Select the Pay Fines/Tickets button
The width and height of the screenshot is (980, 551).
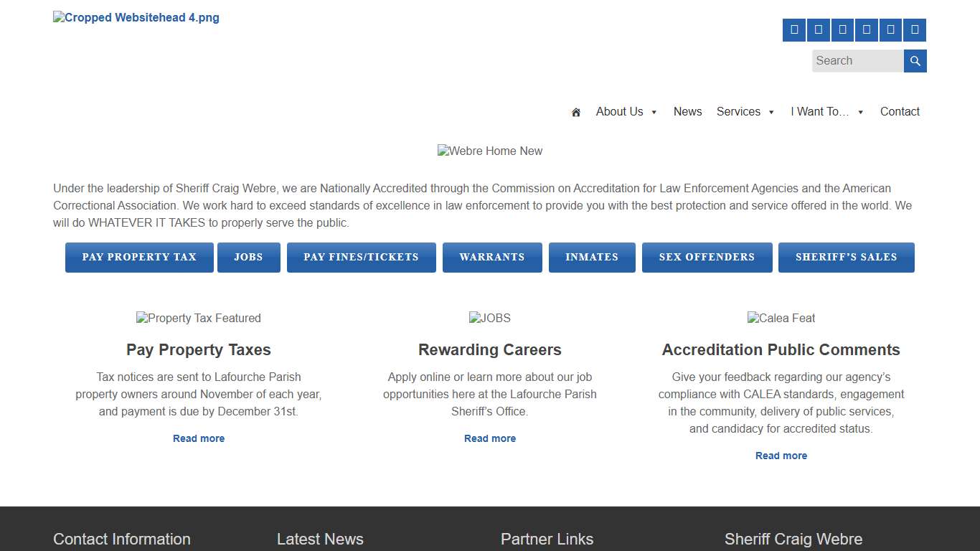(x=361, y=258)
